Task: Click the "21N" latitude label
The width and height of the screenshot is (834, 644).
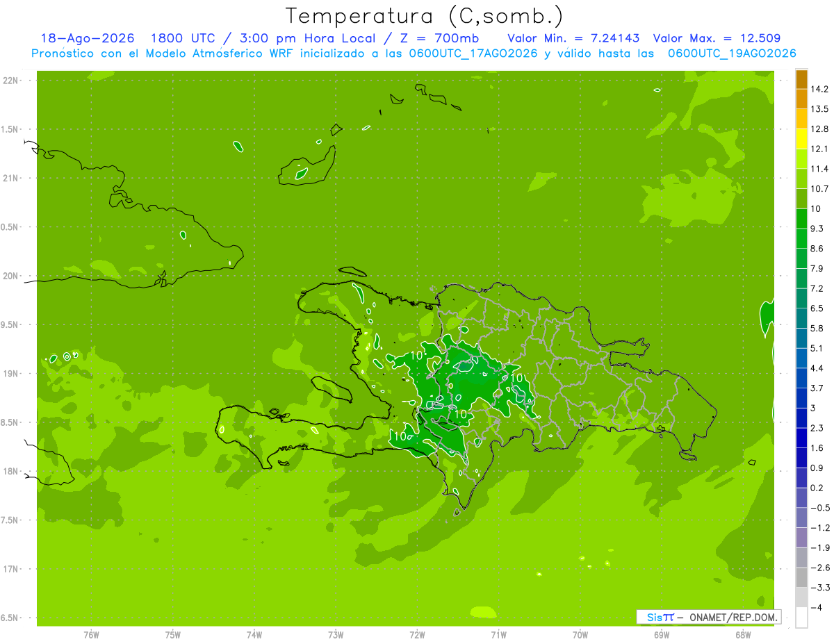Action: tap(10, 178)
